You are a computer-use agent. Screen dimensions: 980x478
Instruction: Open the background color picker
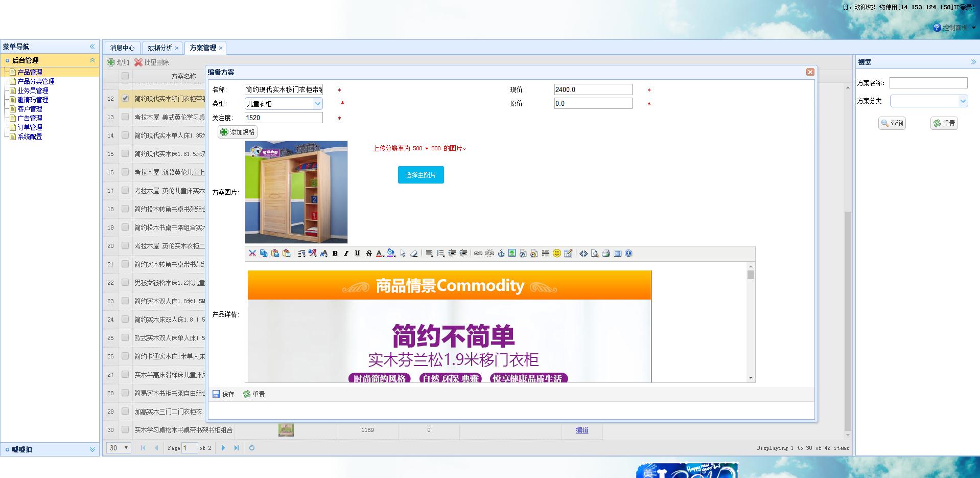click(x=391, y=253)
